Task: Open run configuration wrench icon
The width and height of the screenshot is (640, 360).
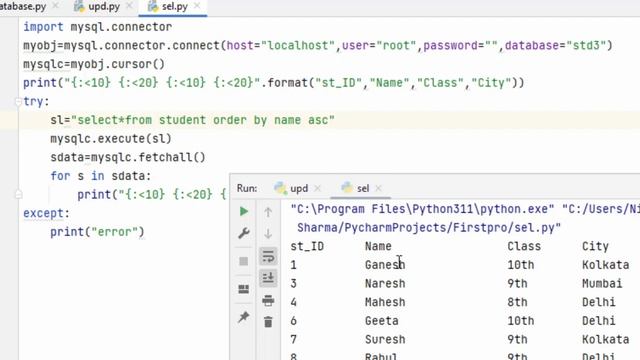Action: pyautogui.click(x=244, y=233)
